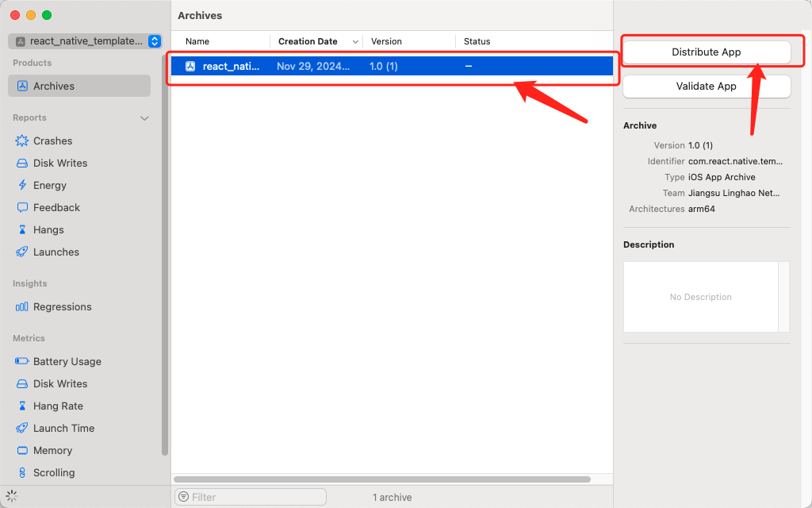Click the Crashes icon in sidebar
Screen dimensions: 812x508
click(22, 140)
